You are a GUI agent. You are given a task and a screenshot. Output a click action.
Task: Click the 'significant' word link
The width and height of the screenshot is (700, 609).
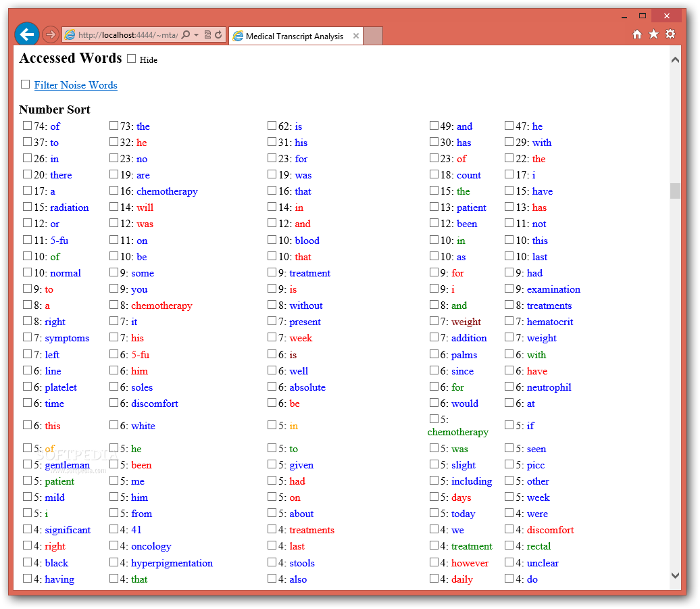68,531
